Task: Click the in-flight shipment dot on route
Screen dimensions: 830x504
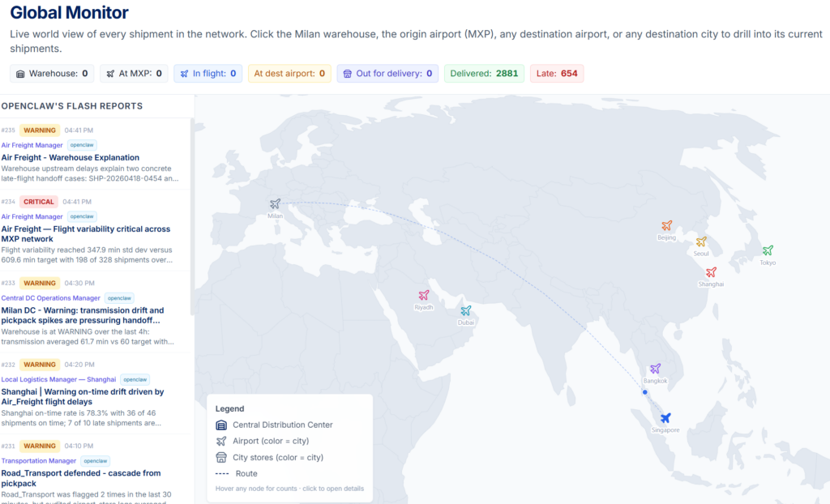Action: [x=645, y=392]
